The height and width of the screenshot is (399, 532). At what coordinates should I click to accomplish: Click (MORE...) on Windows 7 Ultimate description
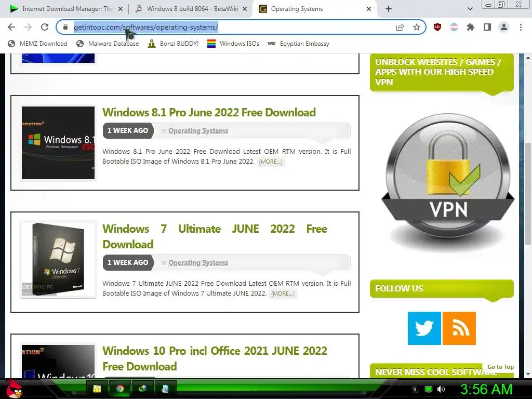click(283, 294)
